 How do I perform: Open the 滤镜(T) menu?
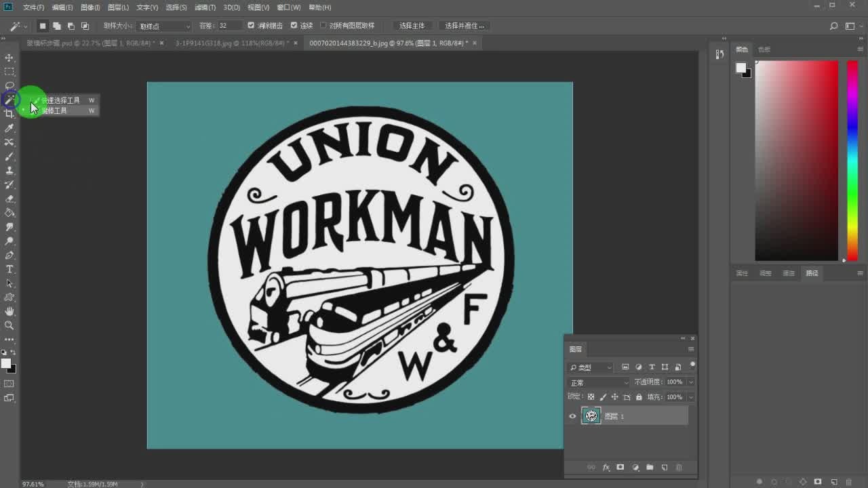click(205, 7)
